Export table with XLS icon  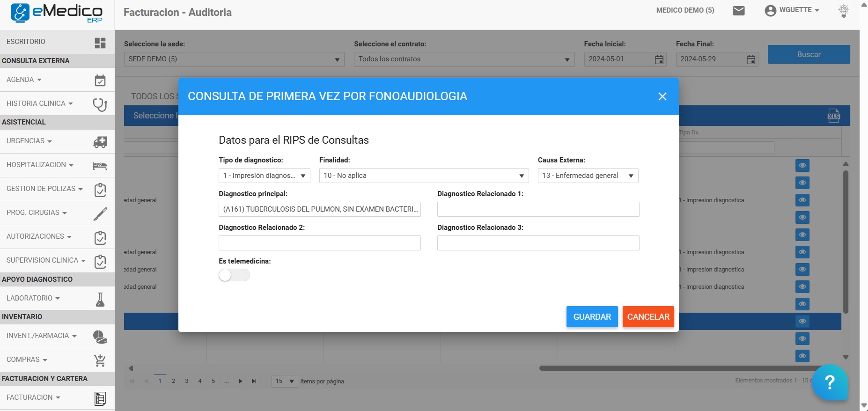[834, 116]
